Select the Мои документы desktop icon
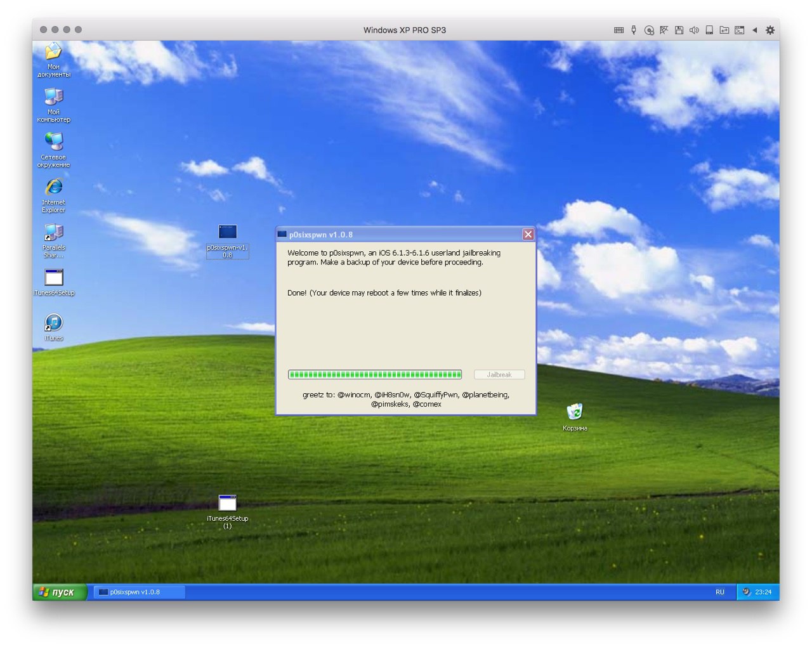 coord(53,60)
